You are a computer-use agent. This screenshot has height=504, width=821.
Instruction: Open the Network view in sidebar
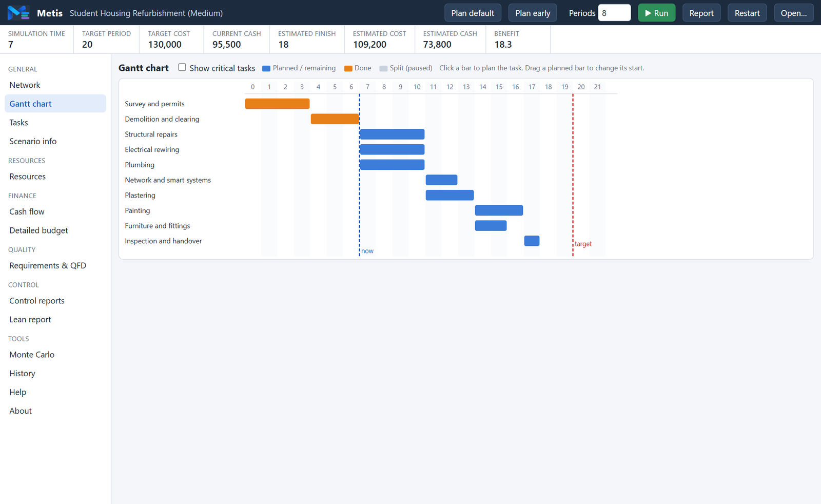[x=55, y=85]
